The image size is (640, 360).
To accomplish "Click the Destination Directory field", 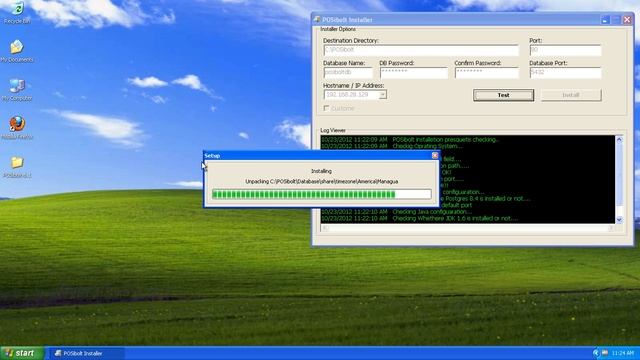I will [421, 50].
